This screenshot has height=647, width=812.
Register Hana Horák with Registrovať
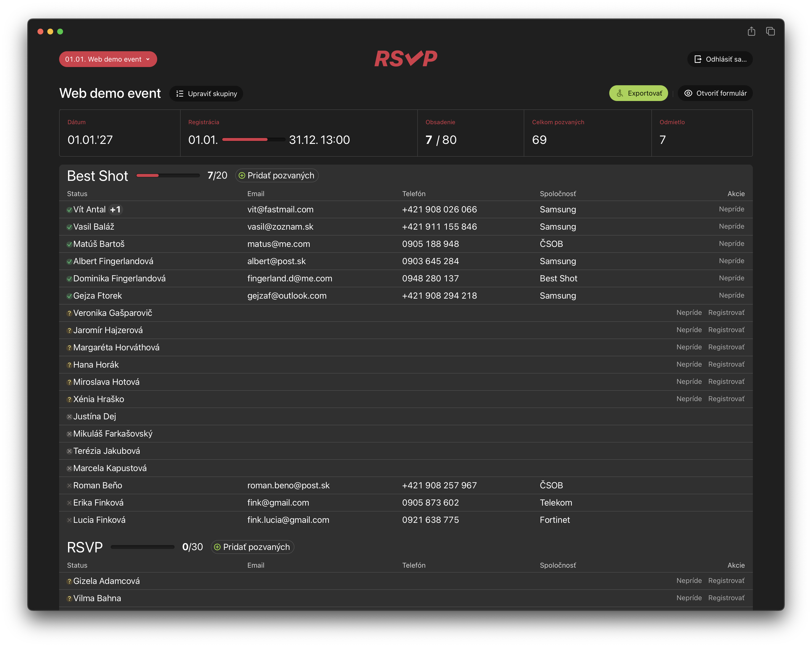click(x=726, y=364)
